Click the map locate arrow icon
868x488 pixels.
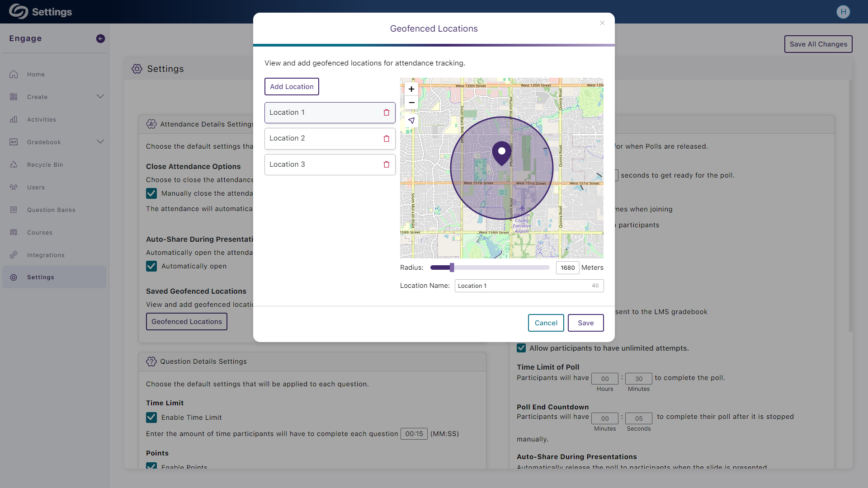(411, 121)
